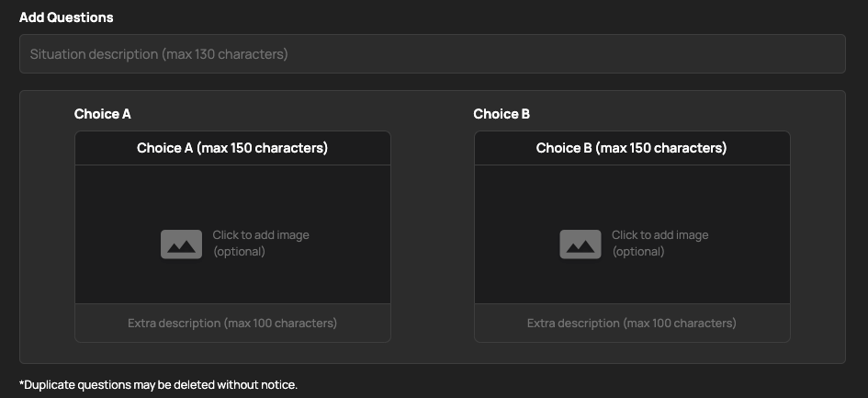Click the Choice B title input
Image resolution: width=868 pixels, height=398 pixels.
(x=632, y=148)
